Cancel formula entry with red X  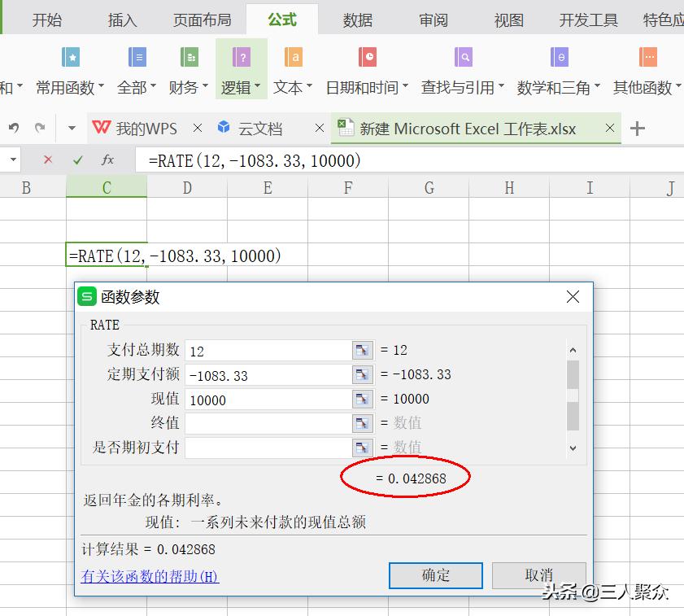click(47, 160)
